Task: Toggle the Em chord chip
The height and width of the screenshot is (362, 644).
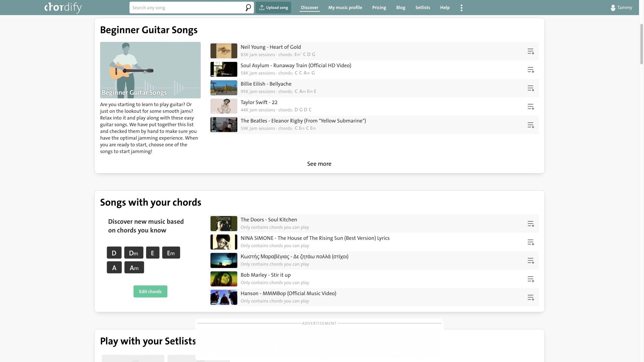Action: (x=171, y=253)
